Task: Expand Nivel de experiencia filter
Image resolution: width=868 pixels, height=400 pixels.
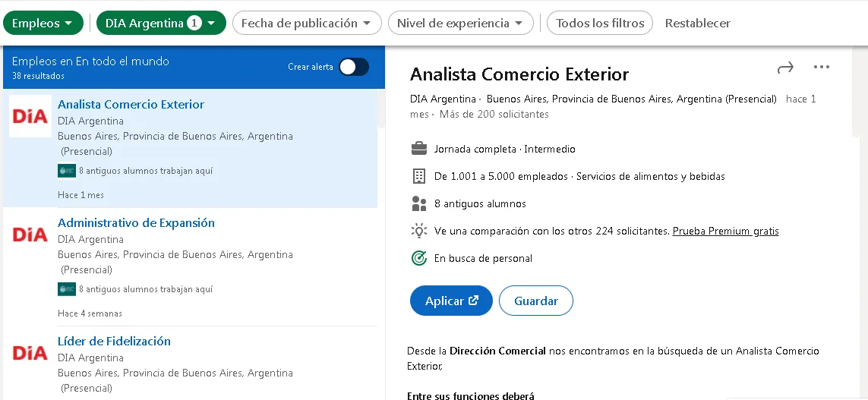Action: [x=460, y=24]
